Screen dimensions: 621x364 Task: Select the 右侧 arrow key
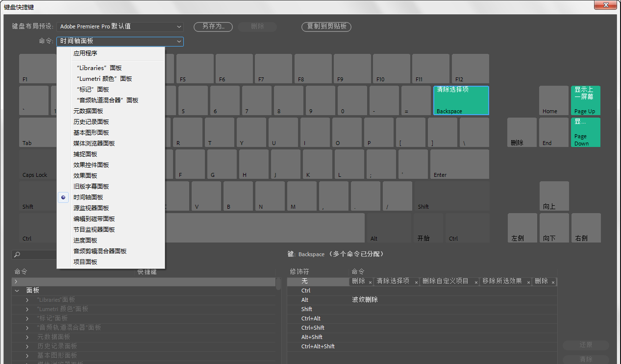(586, 228)
